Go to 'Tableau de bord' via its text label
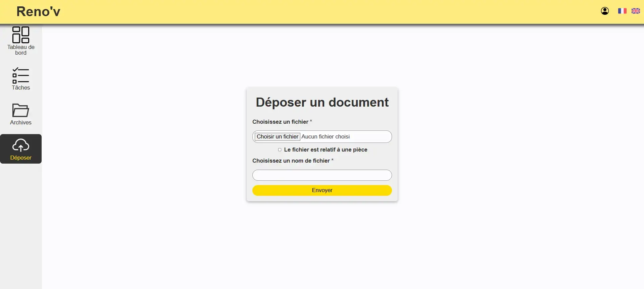This screenshot has width=644, height=289. (21, 50)
